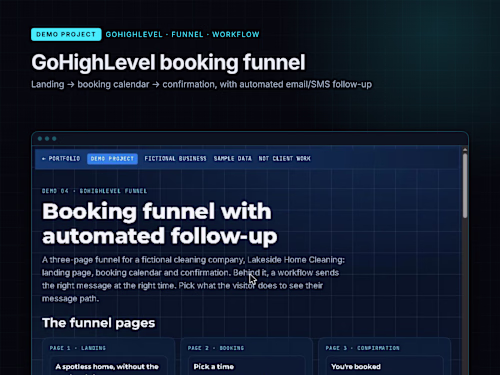The width and height of the screenshot is (500, 375).
Task: Click the paragraph mentioning Lakeside Home Cleaning
Action: (x=193, y=279)
